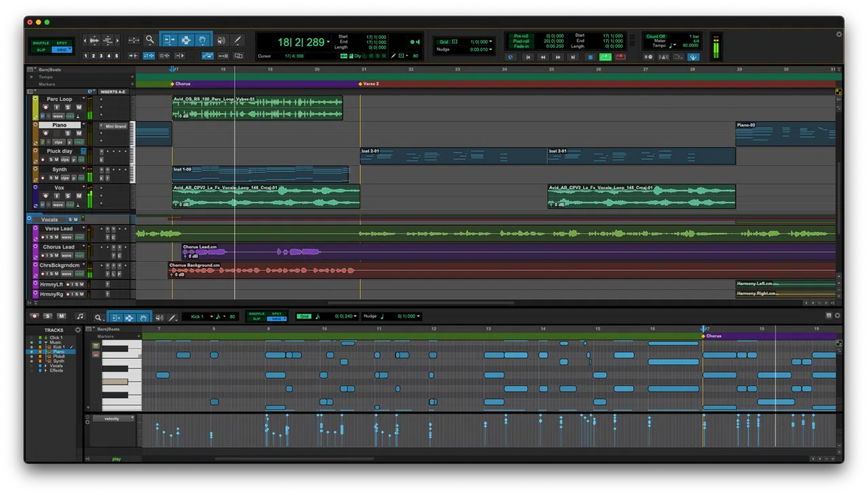Switch to Shuffle edit mode
Image resolution: width=868 pixels, height=495 pixels.
[x=40, y=42]
